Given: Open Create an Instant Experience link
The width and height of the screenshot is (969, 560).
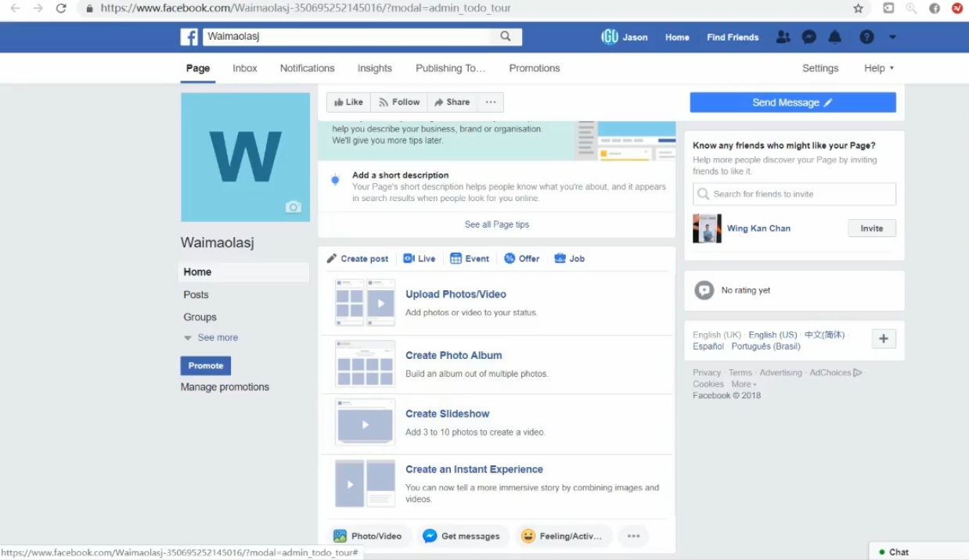Looking at the screenshot, I should [x=474, y=469].
